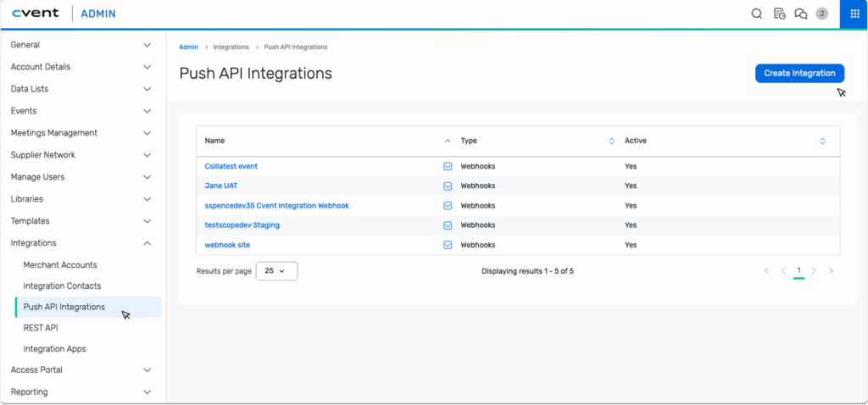
Task: Click the Cvent logo
Action: tap(35, 14)
